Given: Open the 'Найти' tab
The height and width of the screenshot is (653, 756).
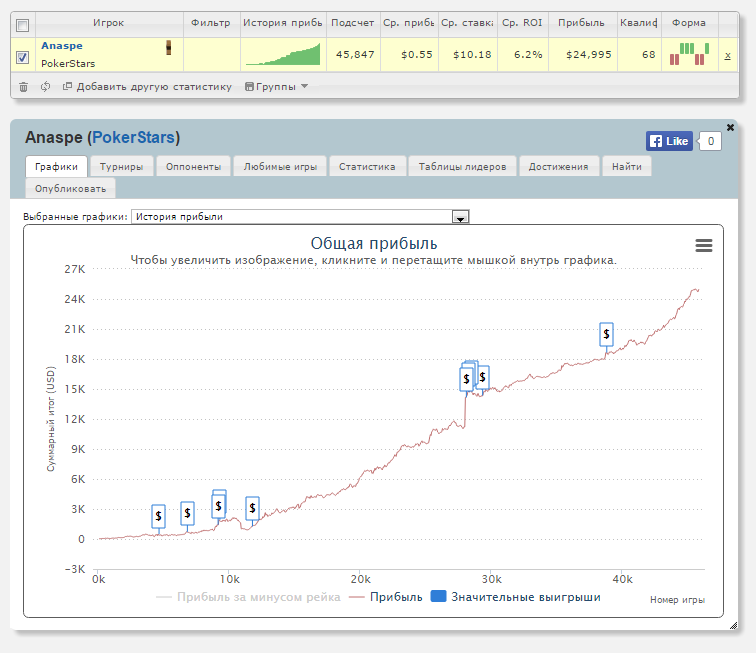Looking at the screenshot, I should (x=627, y=166).
